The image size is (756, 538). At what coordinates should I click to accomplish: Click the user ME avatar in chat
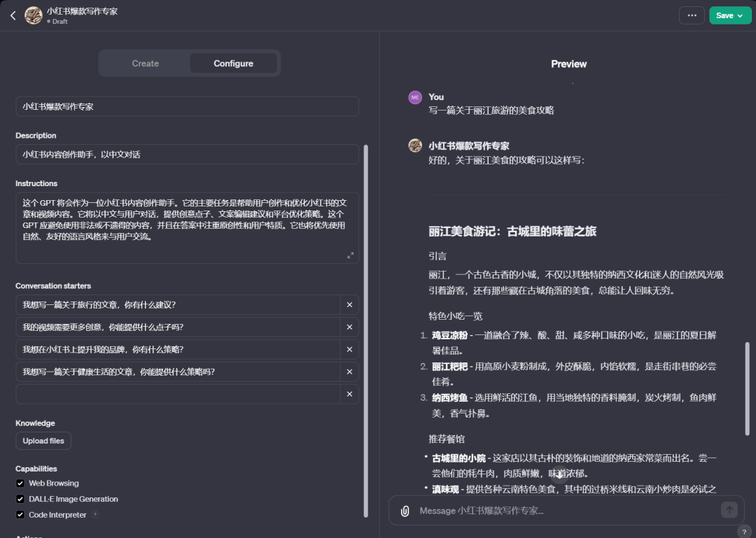[x=415, y=97]
